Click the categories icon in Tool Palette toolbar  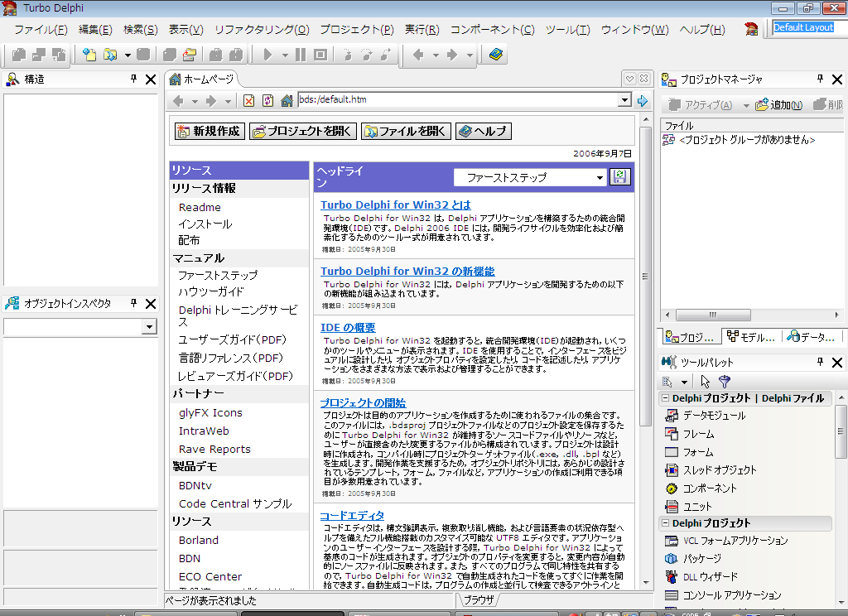pos(667,382)
